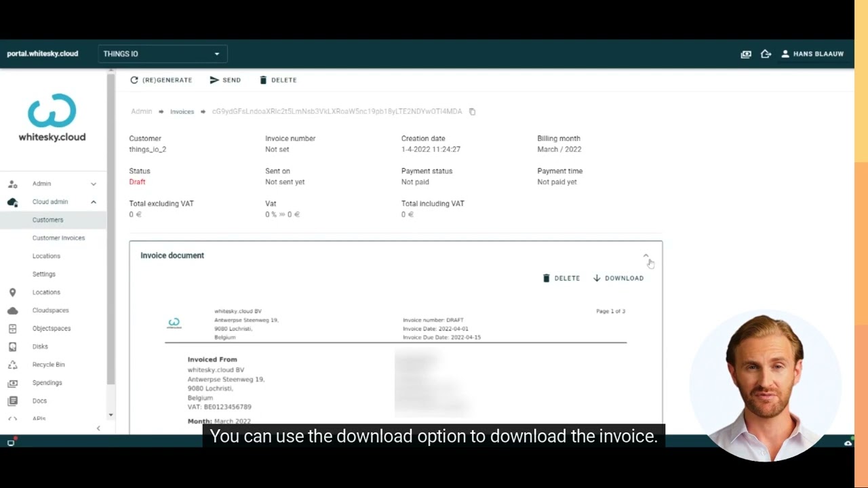This screenshot has width=868, height=488.
Task: Click the Objectspaces sidebar label
Action: point(52,329)
